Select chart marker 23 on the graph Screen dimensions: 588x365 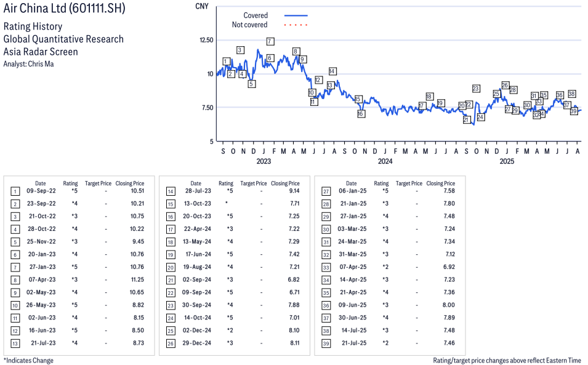point(476,89)
